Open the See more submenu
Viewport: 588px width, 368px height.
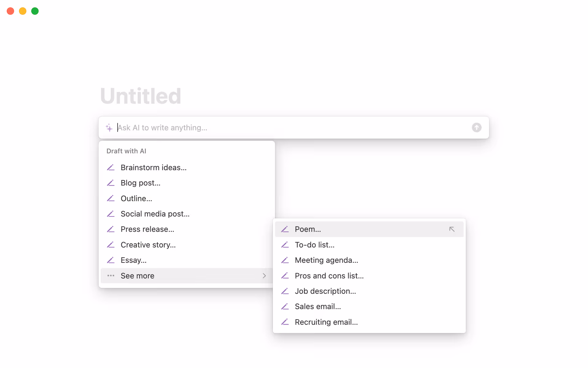point(187,276)
